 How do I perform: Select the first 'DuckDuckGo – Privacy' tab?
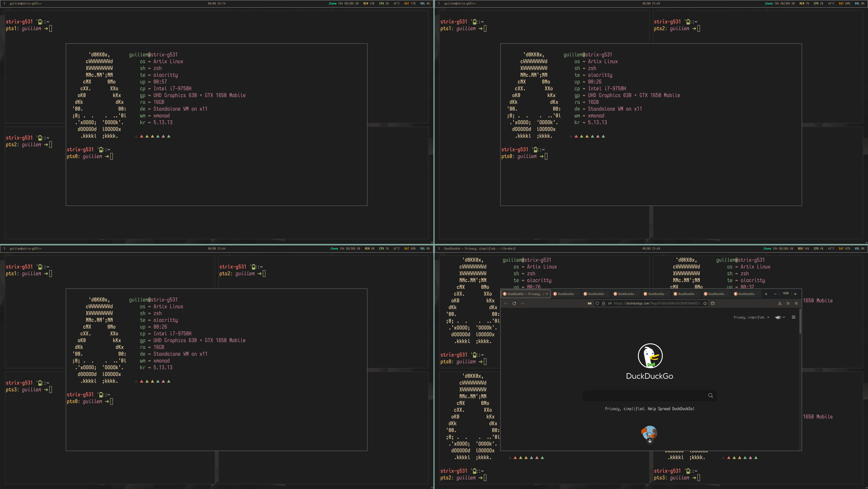coord(523,294)
